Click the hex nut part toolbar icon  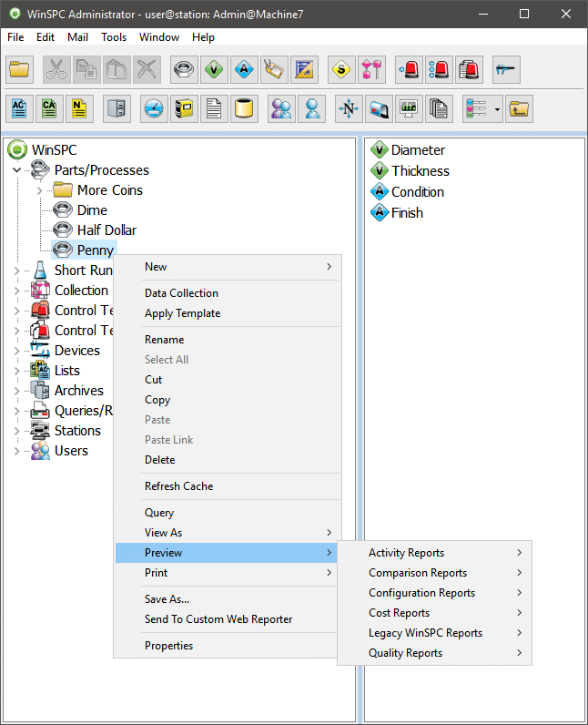(x=184, y=68)
